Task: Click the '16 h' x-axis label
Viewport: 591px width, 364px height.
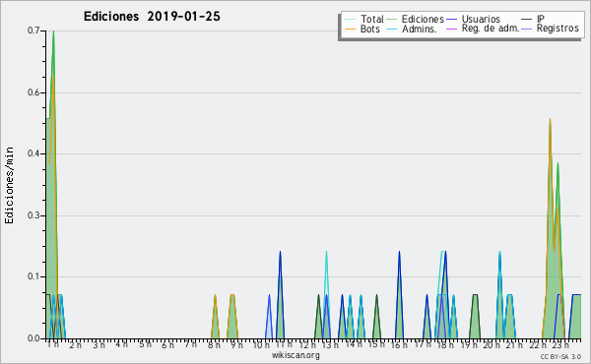Action: pos(399,344)
